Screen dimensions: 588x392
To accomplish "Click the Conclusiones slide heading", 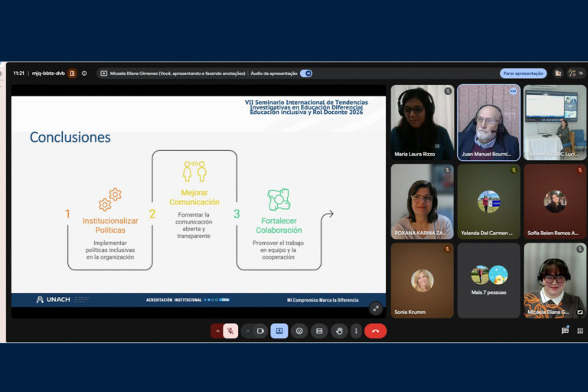I will click(x=70, y=137).
